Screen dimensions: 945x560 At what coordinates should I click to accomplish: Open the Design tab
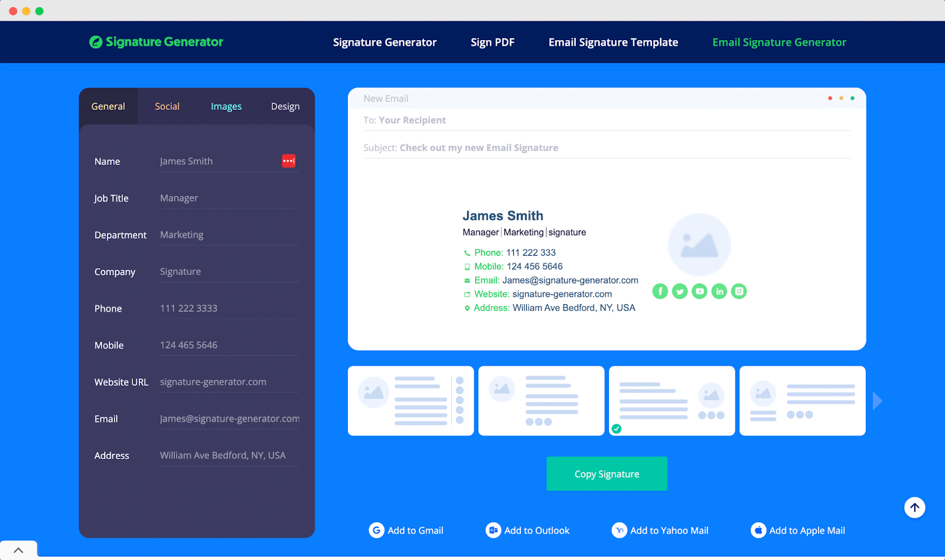285,106
